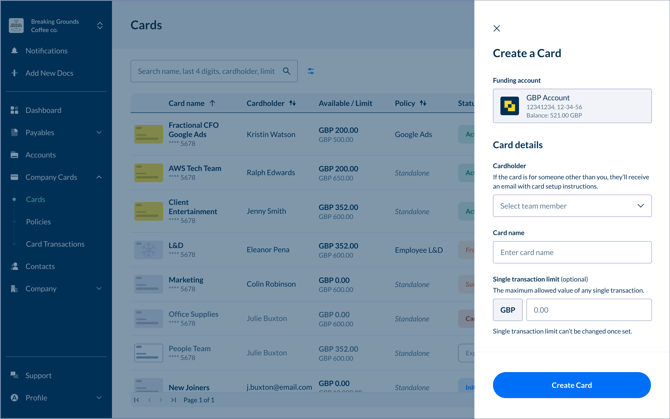This screenshot has width=670, height=419.
Task: Click j.buxton@email.com cardholder
Action: click(x=279, y=387)
